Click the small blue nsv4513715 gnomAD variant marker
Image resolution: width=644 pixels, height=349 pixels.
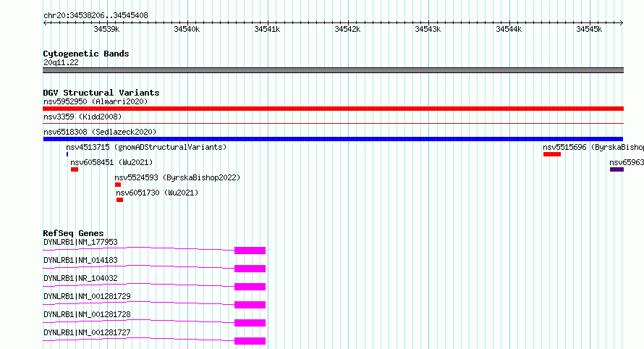(67, 154)
